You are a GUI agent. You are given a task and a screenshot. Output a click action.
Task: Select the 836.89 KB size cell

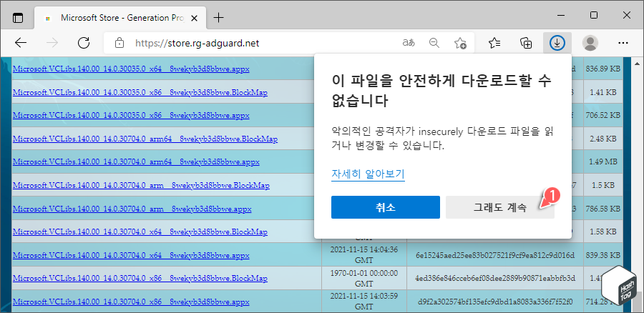[x=603, y=69]
